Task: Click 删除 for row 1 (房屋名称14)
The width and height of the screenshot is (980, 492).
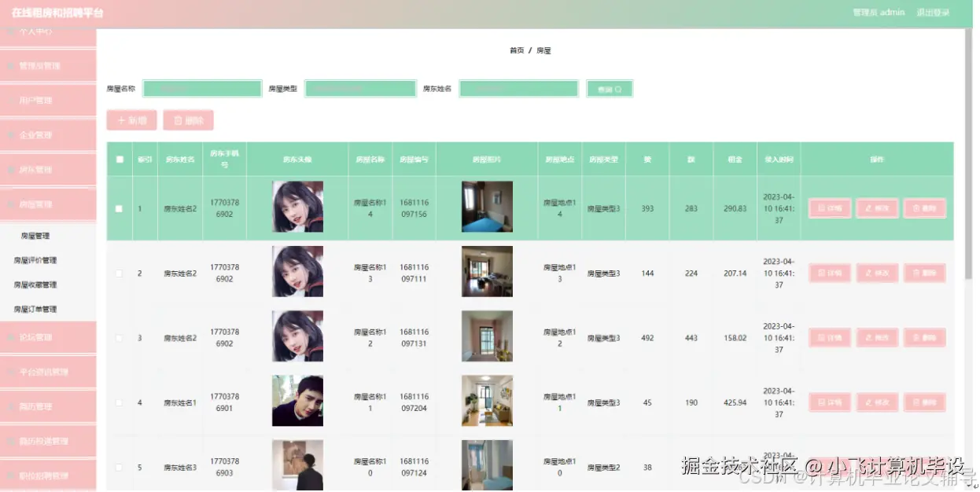Action: coord(925,208)
